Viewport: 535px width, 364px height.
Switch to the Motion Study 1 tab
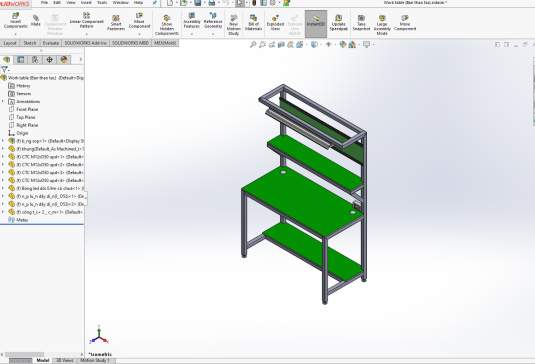coord(95,360)
